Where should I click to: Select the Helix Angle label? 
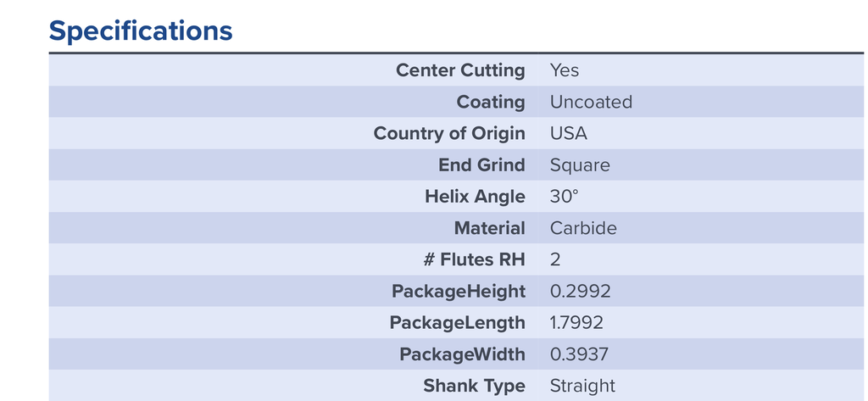coord(475,197)
